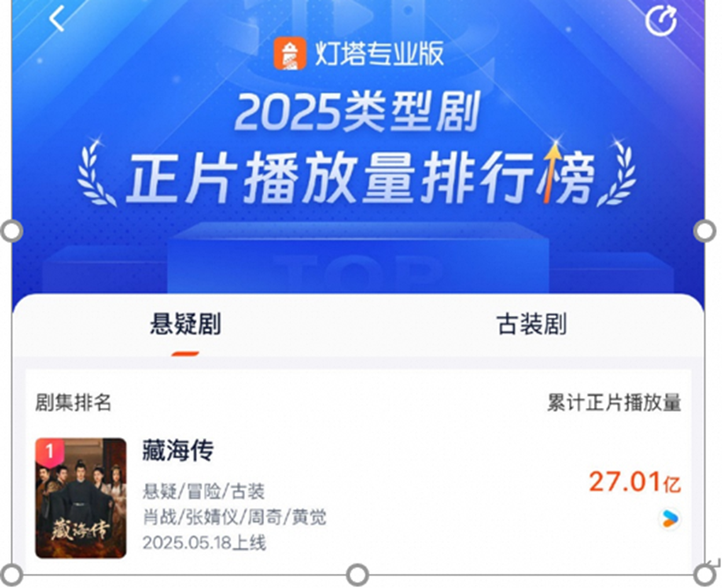Open the 藏海传 poster thumbnail
722x588 pixels.
point(81,498)
